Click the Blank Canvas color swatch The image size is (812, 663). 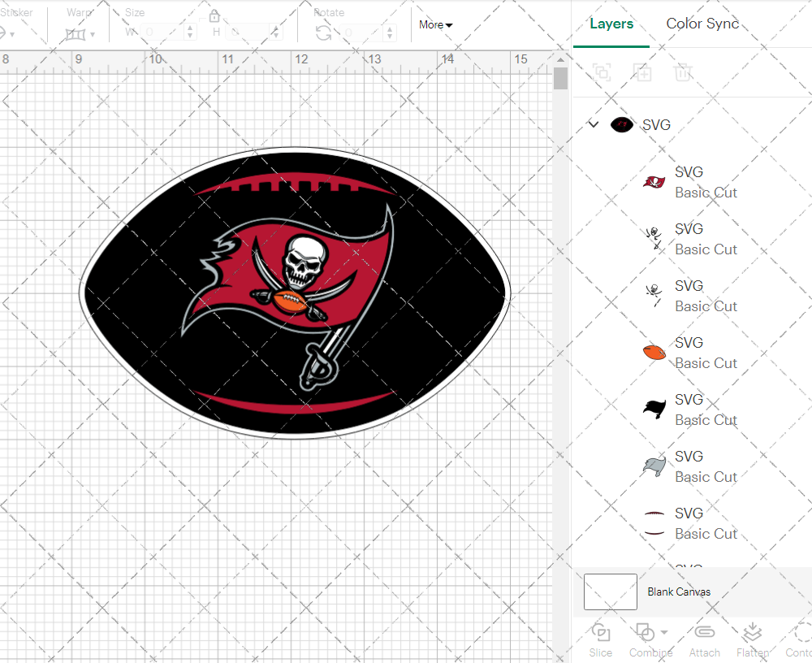coord(611,591)
